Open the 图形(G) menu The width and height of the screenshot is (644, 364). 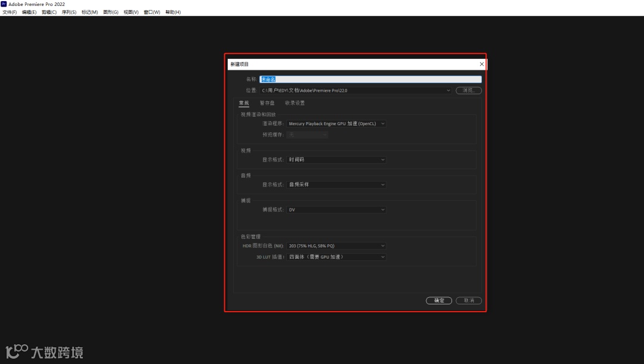(x=110, y=13)
